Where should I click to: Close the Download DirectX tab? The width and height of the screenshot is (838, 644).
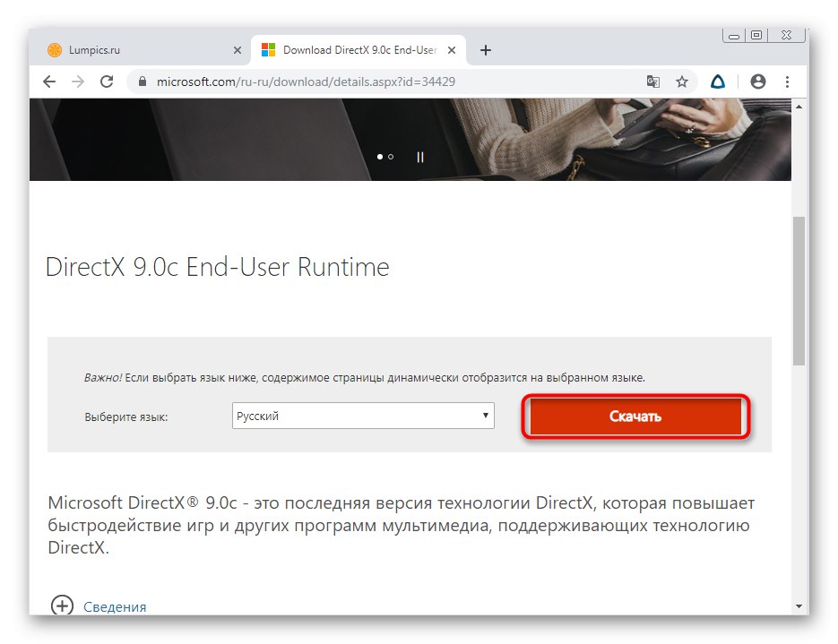(x=452, y=50)
